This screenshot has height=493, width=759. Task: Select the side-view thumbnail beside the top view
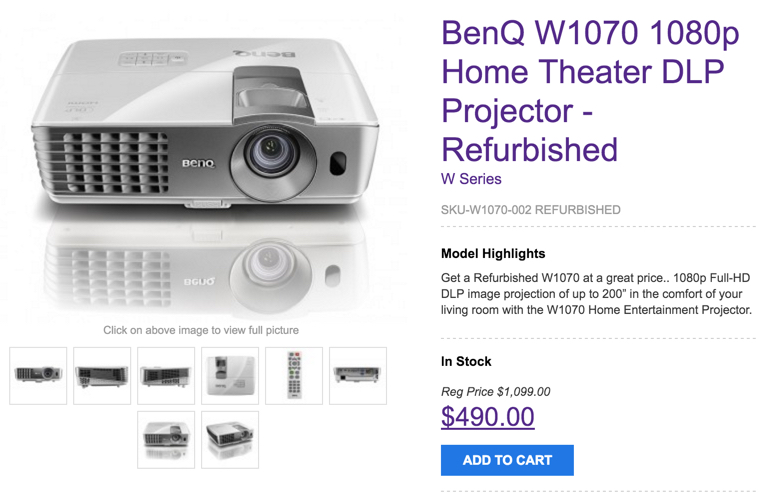[x=166, y=376]
